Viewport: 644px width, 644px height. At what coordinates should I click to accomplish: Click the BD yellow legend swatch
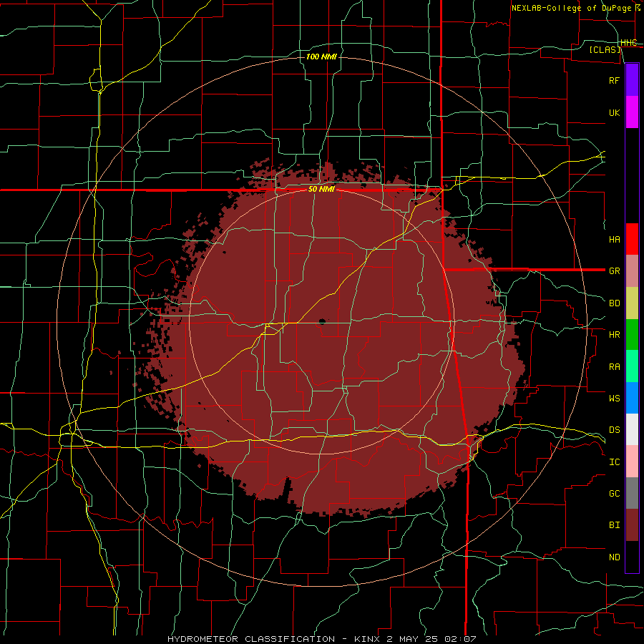coord(632,303)
